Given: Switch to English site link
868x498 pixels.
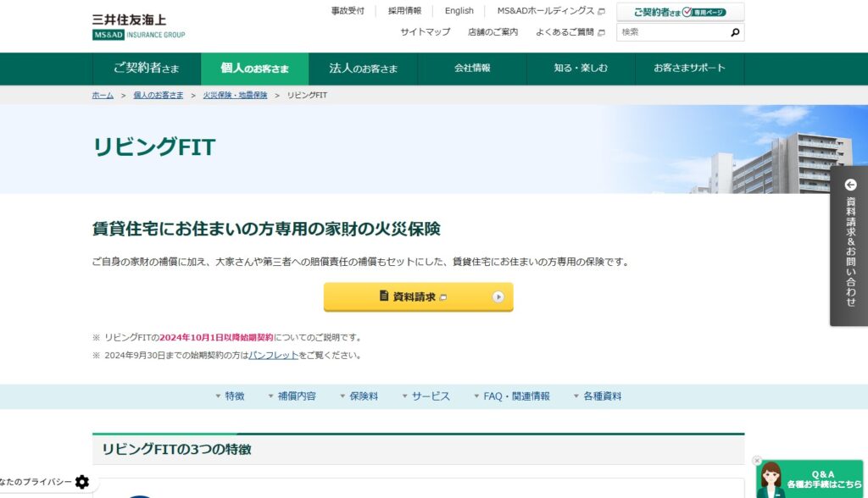Looking at the screenshot, I should pyautogui.click(x=459, y=11).
